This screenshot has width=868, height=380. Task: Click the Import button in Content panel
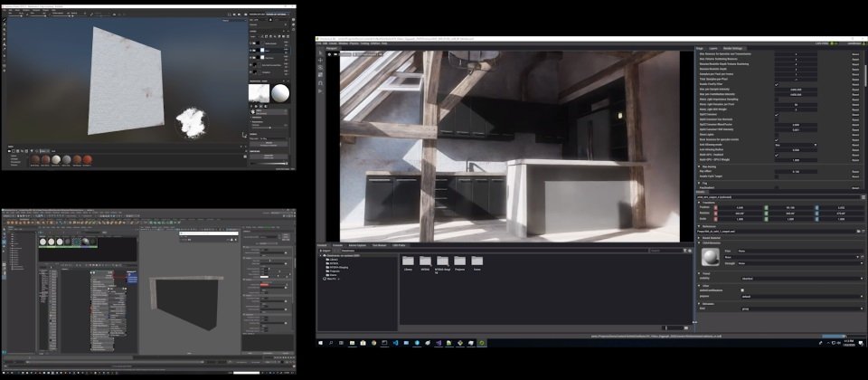pos(325,251)
